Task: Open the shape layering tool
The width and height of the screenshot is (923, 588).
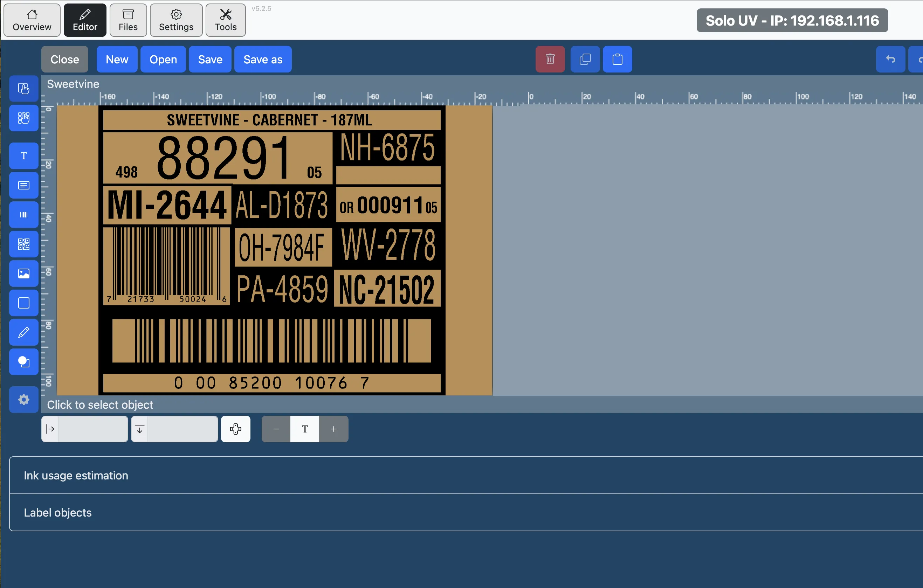Action: click(x=24, y=362)
